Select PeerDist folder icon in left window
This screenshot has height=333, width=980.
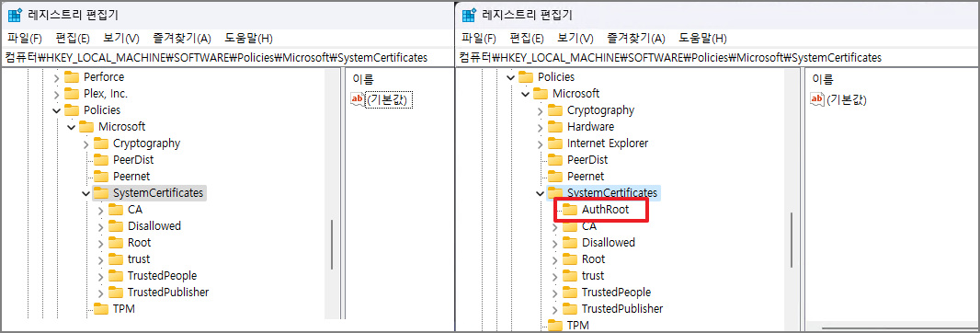pos(101,160)
